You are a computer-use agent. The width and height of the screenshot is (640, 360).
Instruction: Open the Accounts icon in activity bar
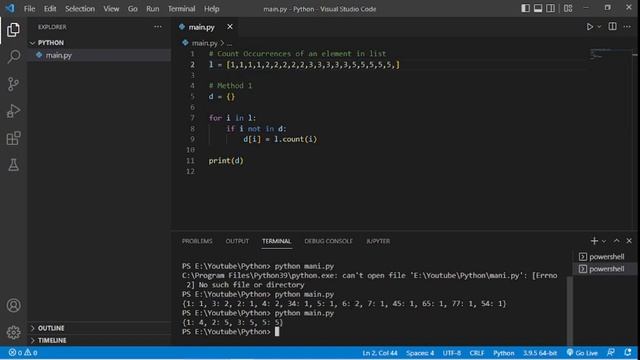[x=13, y=305]
